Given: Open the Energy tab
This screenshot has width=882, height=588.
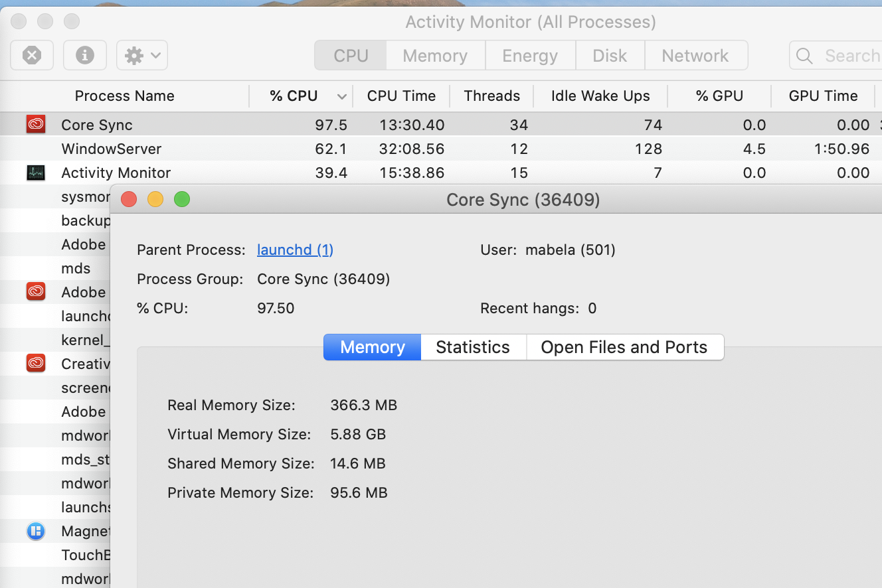Looking at the screenshot, I should tap(529, 55).
